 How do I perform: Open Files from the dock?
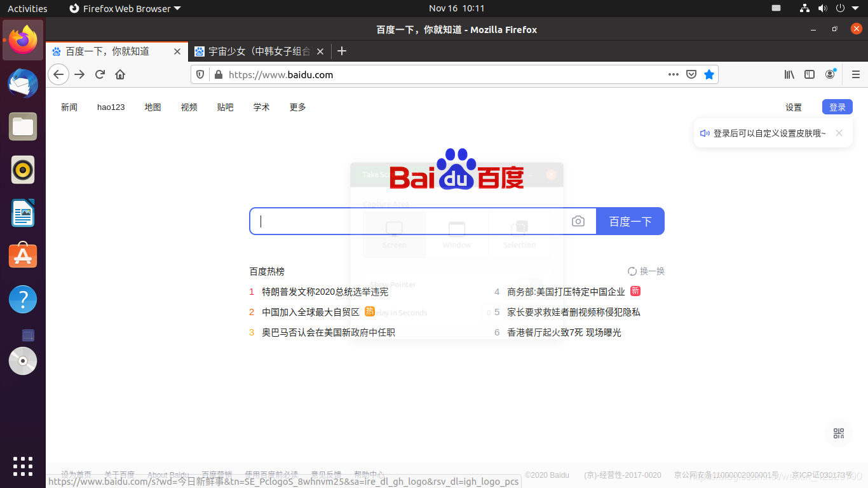point(23,126)
